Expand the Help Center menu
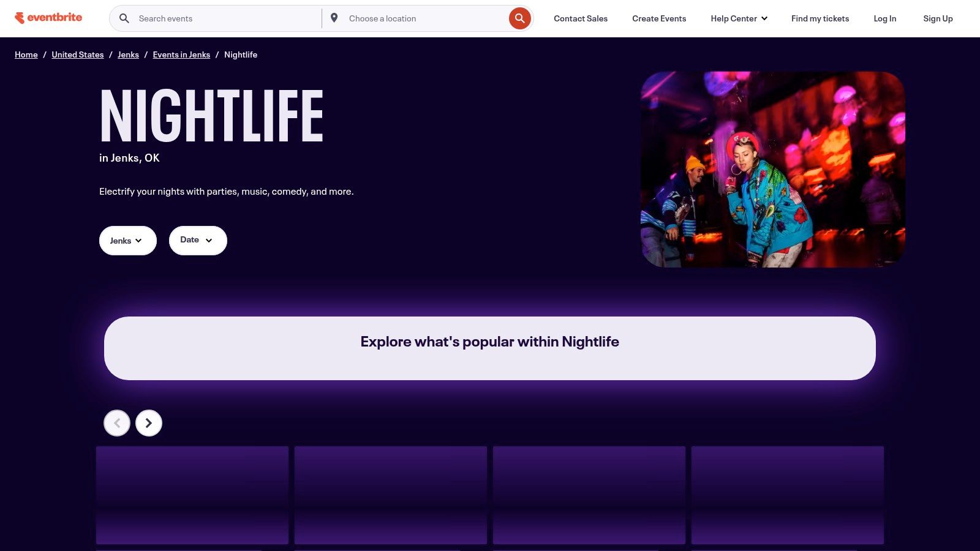The width and height of the screenshot is (980, 551). (739, 18)
